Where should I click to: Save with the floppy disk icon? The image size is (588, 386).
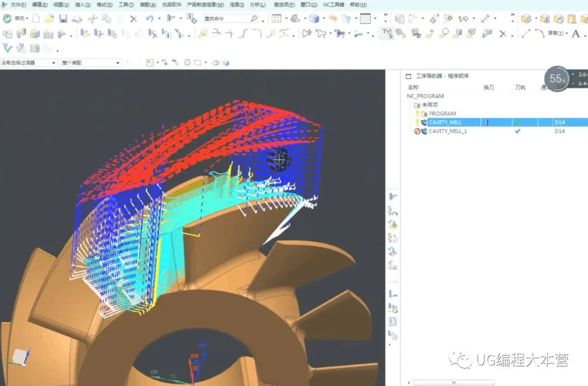point(63,19)
